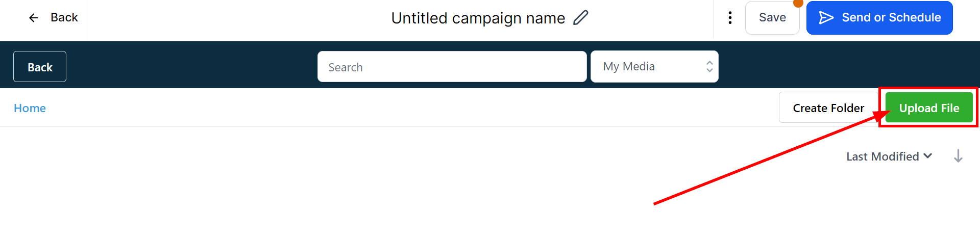Click the Untitled campaign name title
The image size is (980, 238).
click(x=478, y=18)
